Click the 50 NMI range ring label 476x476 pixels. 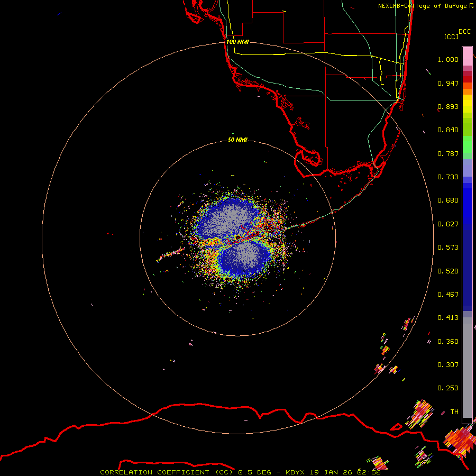pyautogui.click(x=237, y=140)
